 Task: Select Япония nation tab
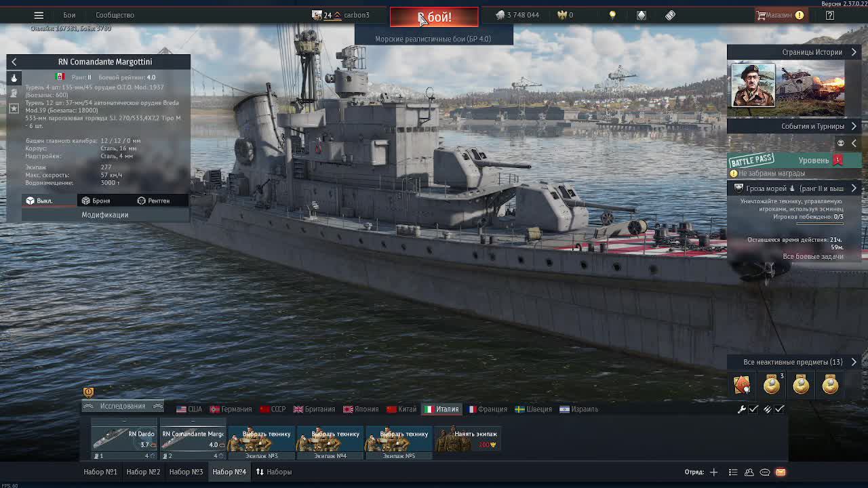[361, 409]
